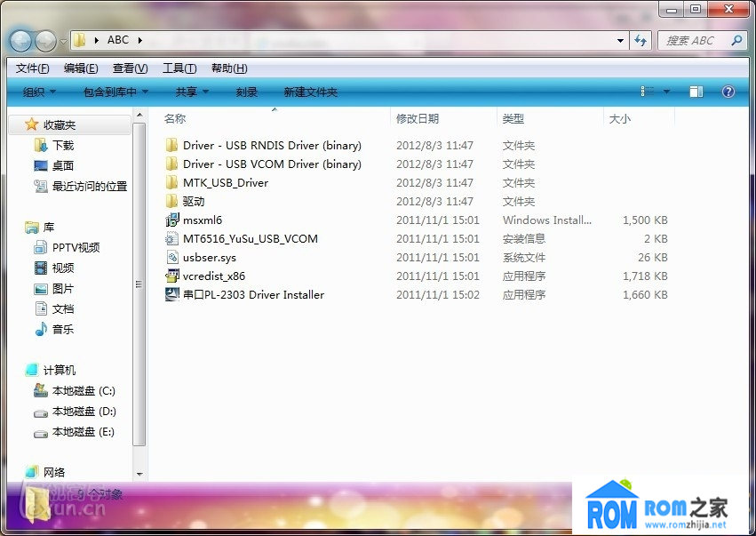Click the sidebar scrollbar up arrow
Image resolution: width=756 pixels, height=536 pixels.
point(139,115)
